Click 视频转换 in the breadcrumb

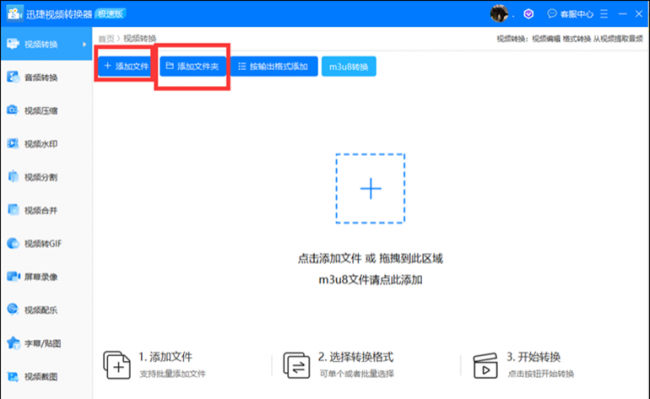click(x=140, y=39)
